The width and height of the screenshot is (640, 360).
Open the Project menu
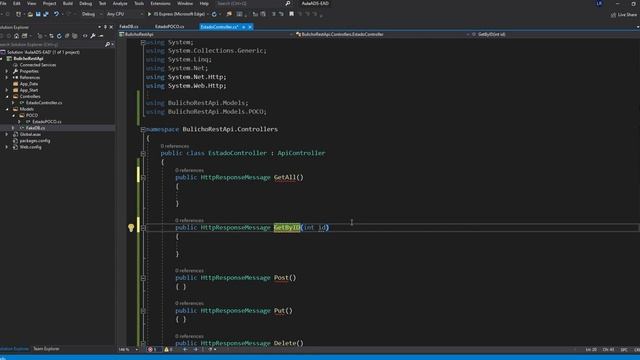click(x=49, y=3)
